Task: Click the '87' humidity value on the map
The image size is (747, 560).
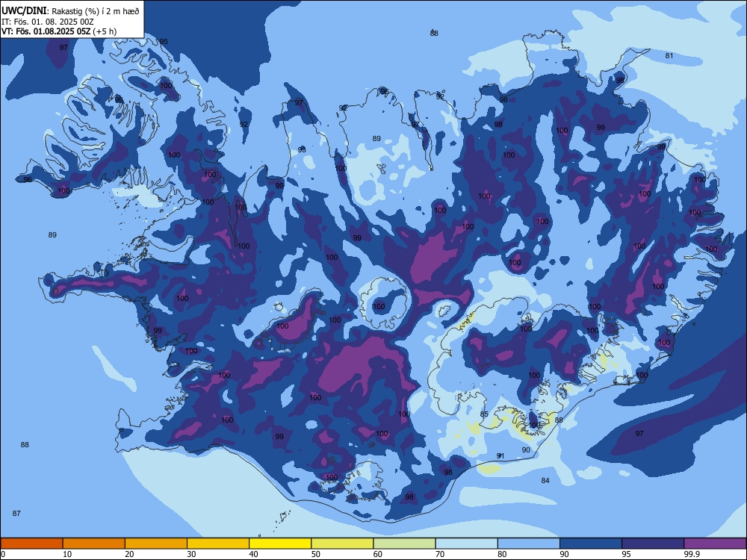Action: coord(16,514)
